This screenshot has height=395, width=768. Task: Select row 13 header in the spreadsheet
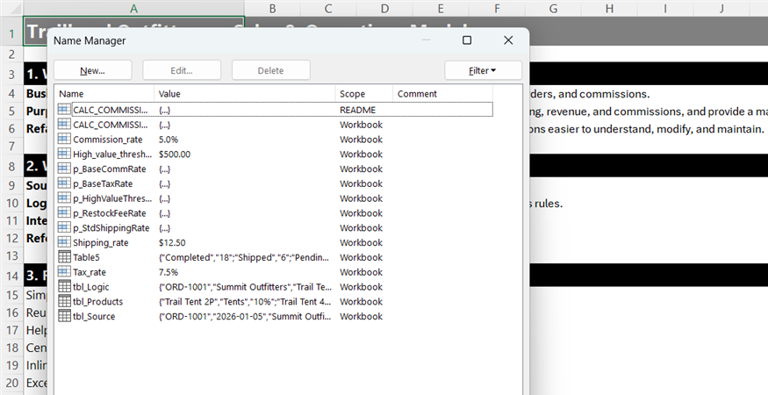pyautogui.click(x=11, y=256)
